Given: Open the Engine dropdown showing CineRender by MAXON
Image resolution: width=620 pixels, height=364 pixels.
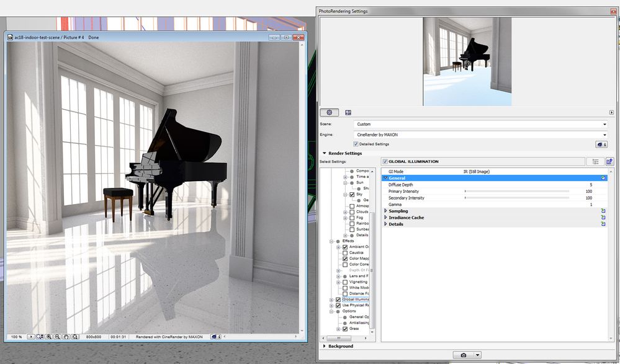Looking at the screenshot, I should [x=480, y=135].
